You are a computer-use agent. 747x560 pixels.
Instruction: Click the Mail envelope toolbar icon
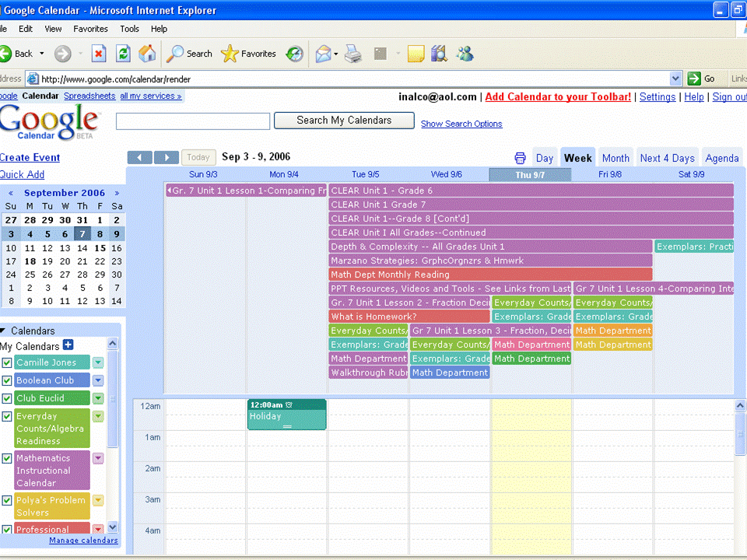323,54
